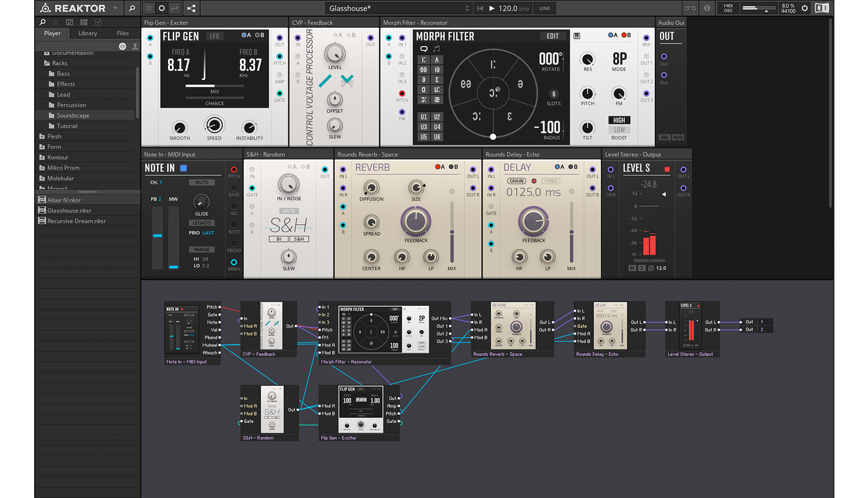Click the blue square icon on Note In
Image resolution: width=868 pixels, height=498 pixels.
184,168
